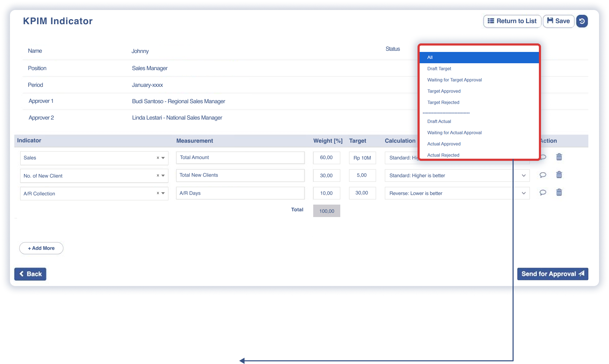This screenshot has width=609, height=364.
Task: Click the refresh icon beside Save
Action: [x=582, y=21]
